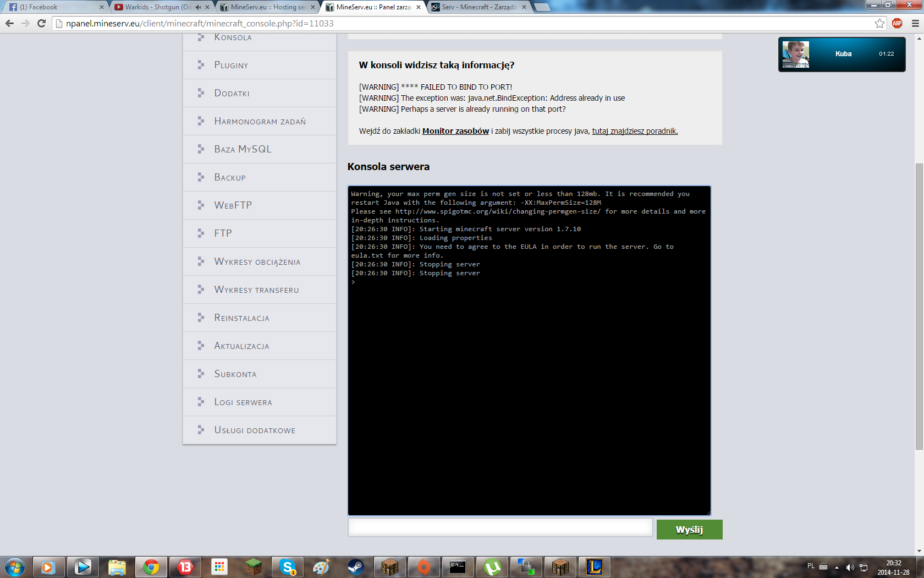Open the Windows Start menu
Viewport: 924px width, 578px height.
15,567
